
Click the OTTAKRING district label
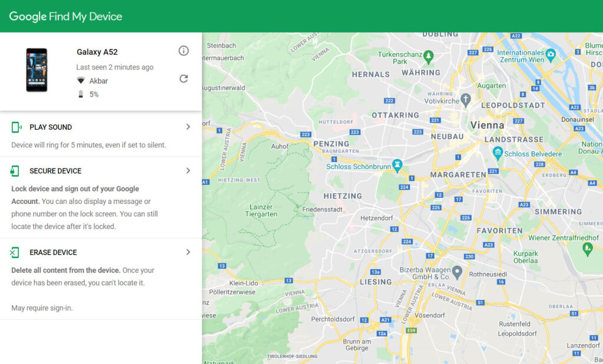[395, 115]
